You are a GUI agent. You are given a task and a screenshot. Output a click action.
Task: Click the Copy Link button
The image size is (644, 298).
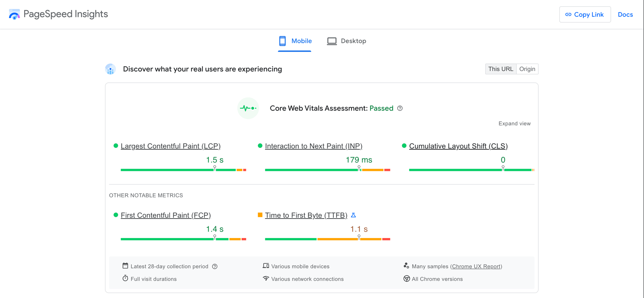point(585,14)
